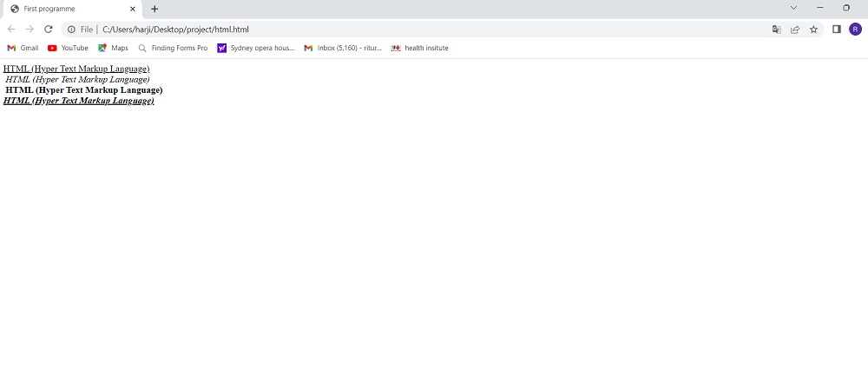Open the translate page icon
The width and height of the screenshot is (868, 369).
coord(776,30)
